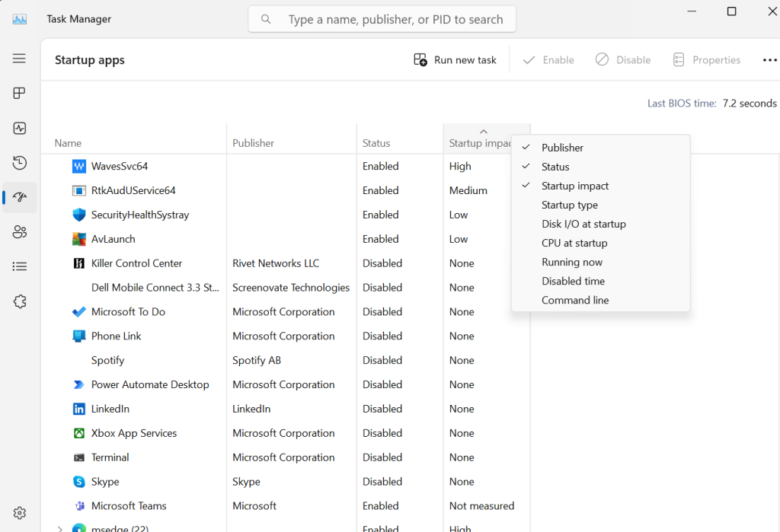Click the Phone Link icon
This screenshot has height=532, width=780.
[x=79, y=336]
